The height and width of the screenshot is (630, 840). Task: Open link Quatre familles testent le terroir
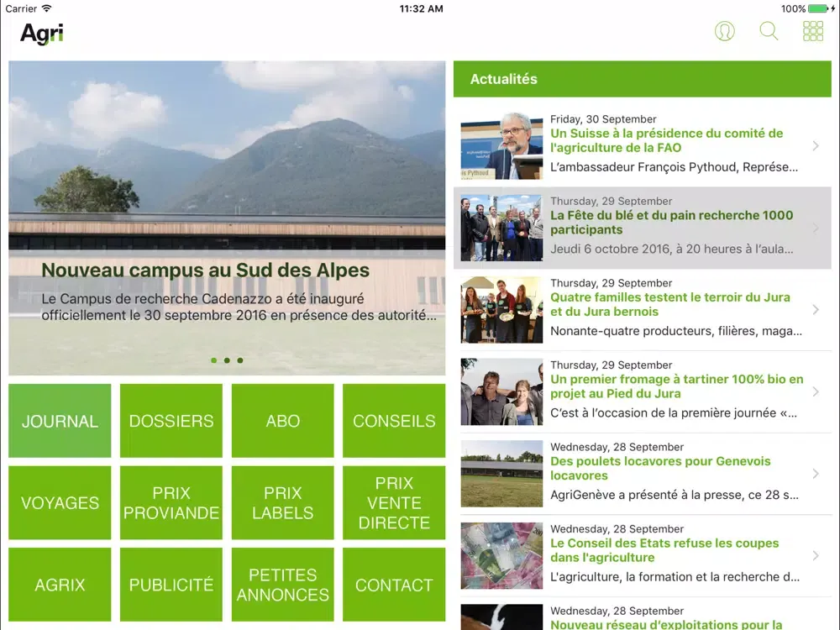[670, 304]
